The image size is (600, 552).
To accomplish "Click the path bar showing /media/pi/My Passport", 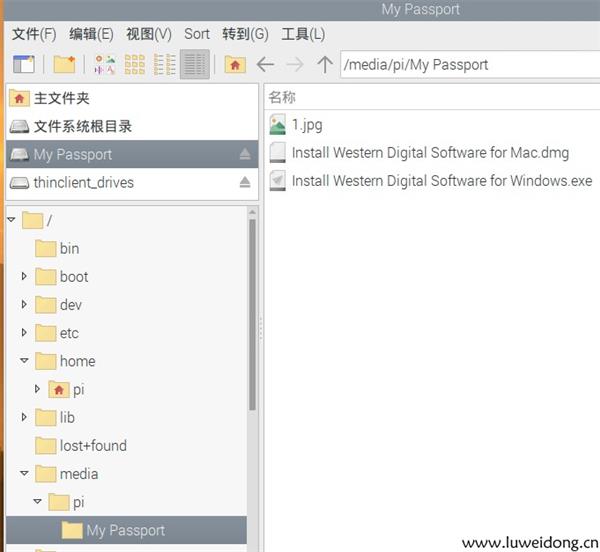I will [x=465, y=65].
